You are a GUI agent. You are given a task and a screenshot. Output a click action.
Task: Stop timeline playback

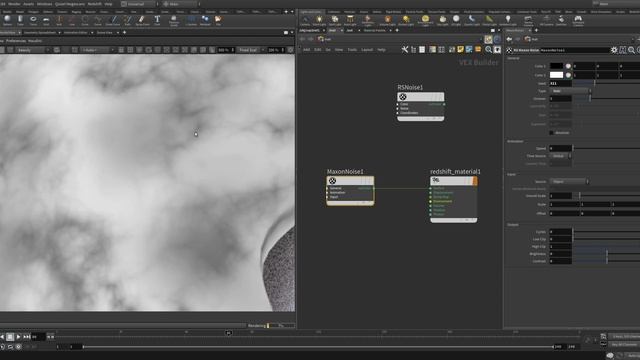pyautogui.click(x=10, y=337)
